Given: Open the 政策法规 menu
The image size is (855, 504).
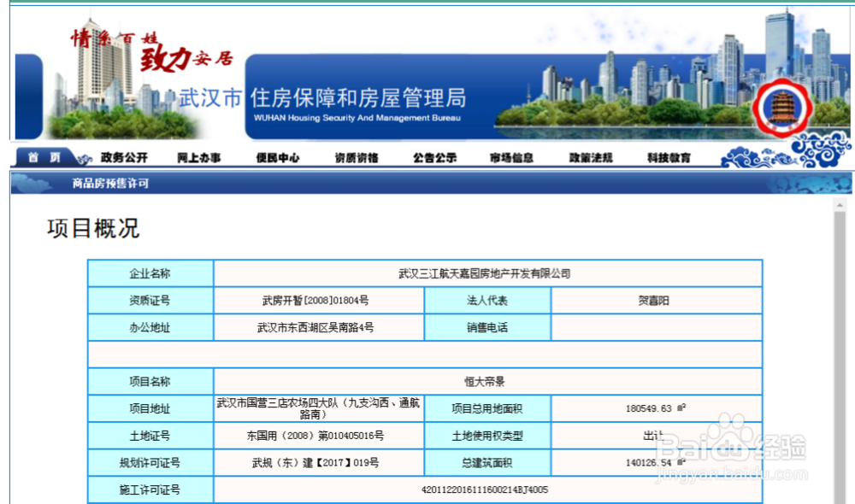Looking at the screenshot, I should pos(591,158).
